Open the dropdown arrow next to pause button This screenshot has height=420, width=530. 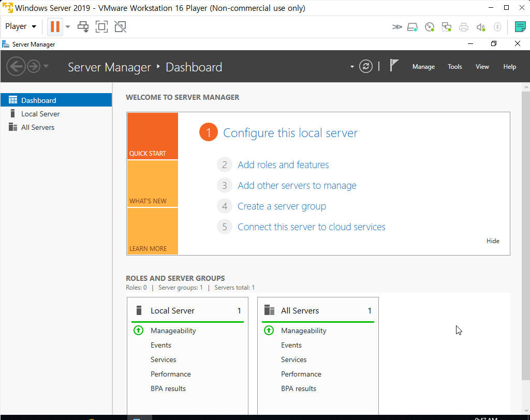tap(68, 27)
